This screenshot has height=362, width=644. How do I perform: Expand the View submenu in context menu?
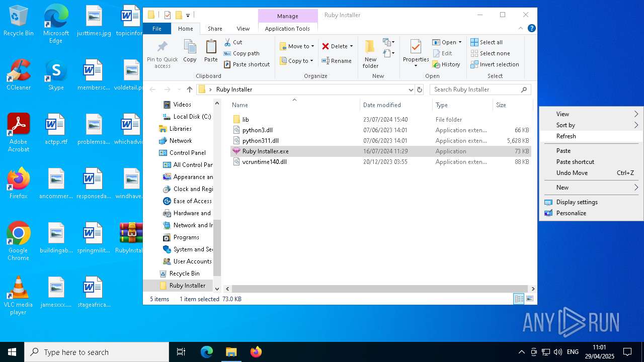(591, 114)
